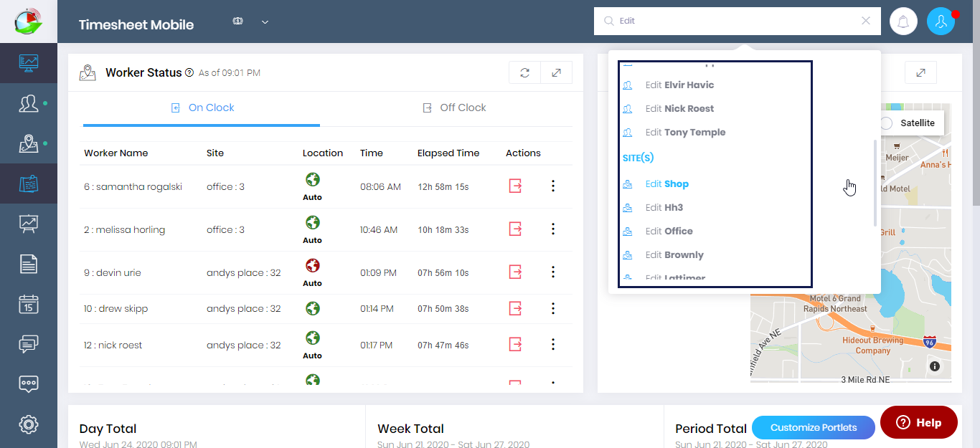Screen dimensions: 980x448
Task: Click the Customize Portlets button
Action: (x=814, y=427)
